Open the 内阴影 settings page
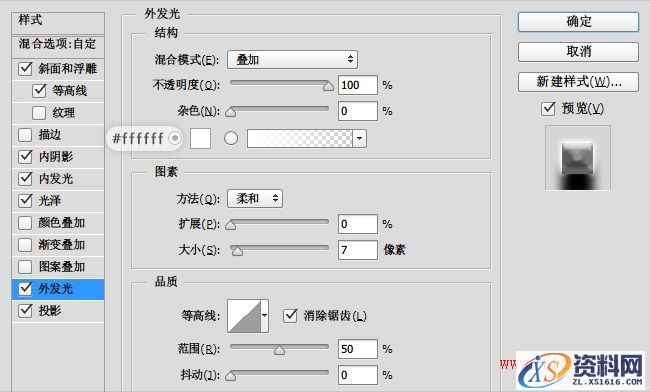Image resolution: width=650 pixels, height=392 pixels. [x=56, y=156]
